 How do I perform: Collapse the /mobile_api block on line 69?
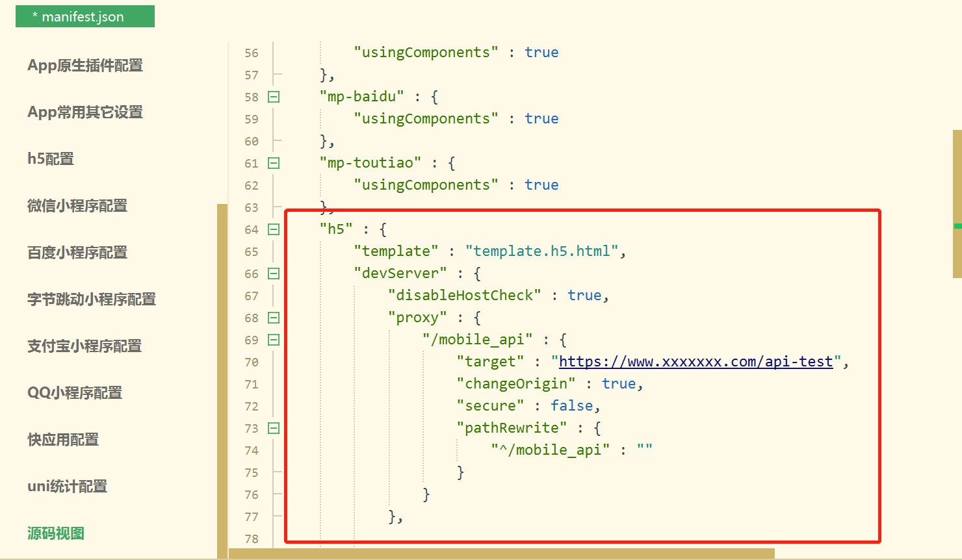[x=274, y=340]
